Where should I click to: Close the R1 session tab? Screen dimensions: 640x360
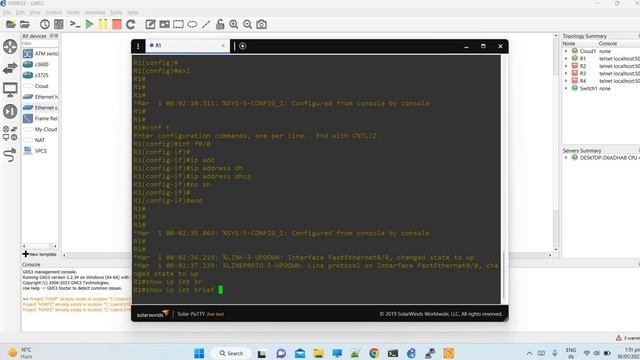tap(223, 46)
